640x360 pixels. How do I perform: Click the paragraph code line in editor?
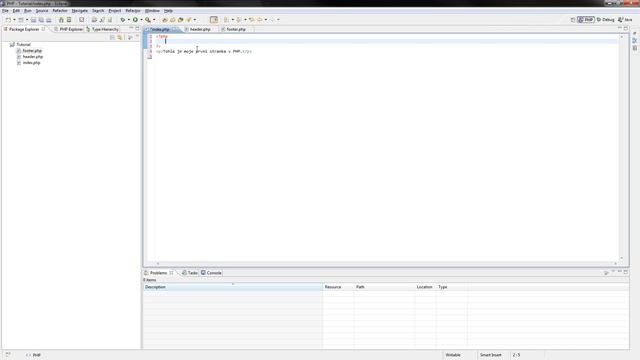click(204, 51)
